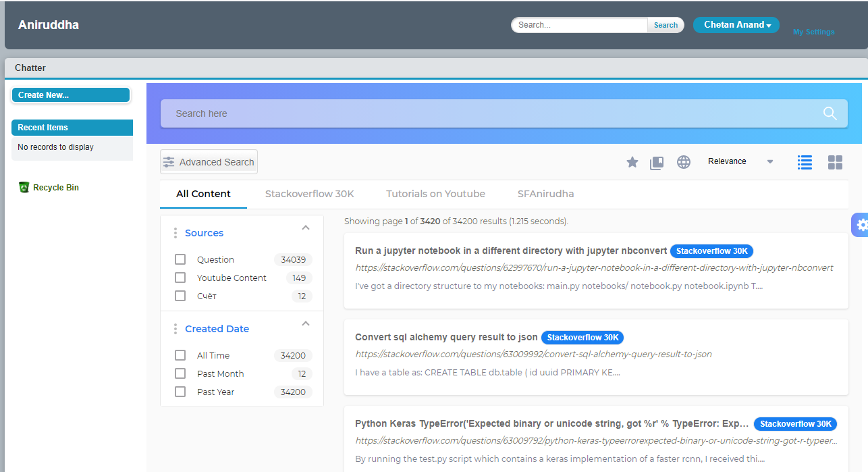
Task: Open Chetan Anand user menu
Action: (x=736, y=25)
